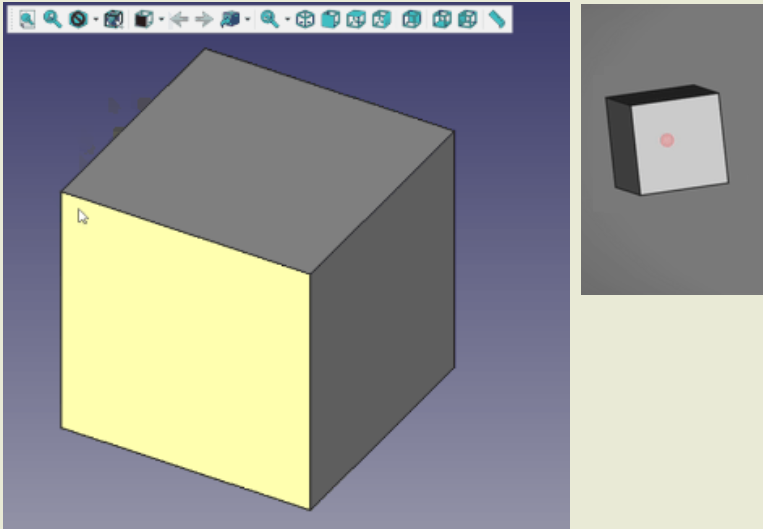Open the Draw Style dropdown arrow

click(95, 19)
